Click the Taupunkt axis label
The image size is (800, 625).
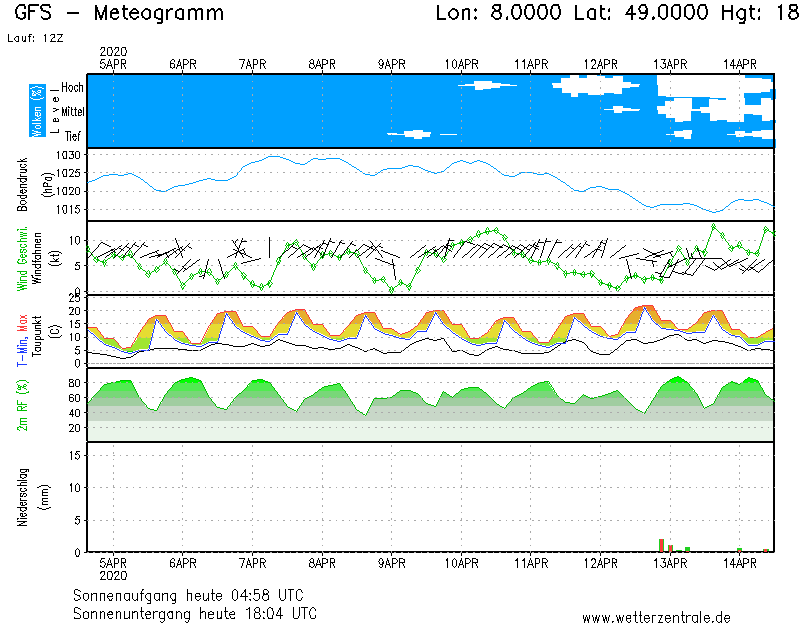pos(36,331)
